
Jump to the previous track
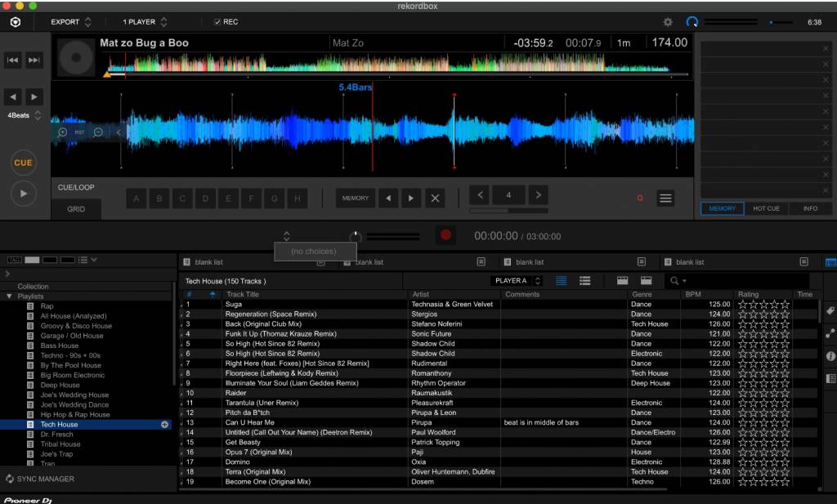[x=13, y=60]
